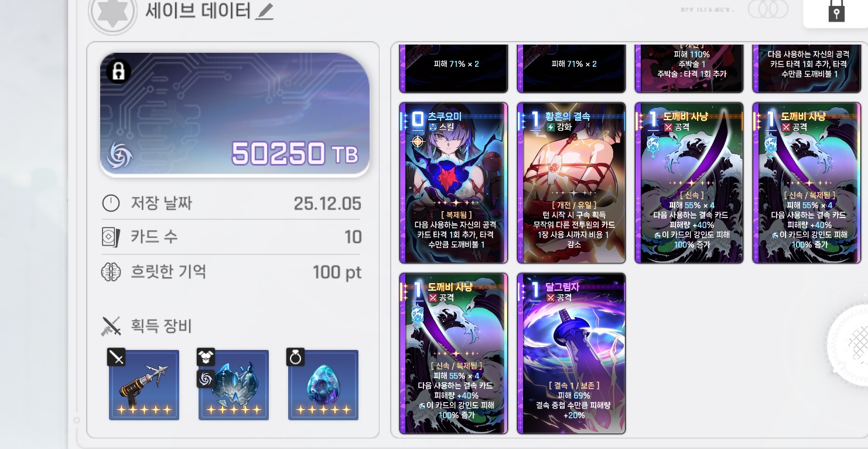This screenshot has height=449, width=868.
Task: Open the 달그림자 attack card
Action: pyautogui.click(x=571, y=353)
